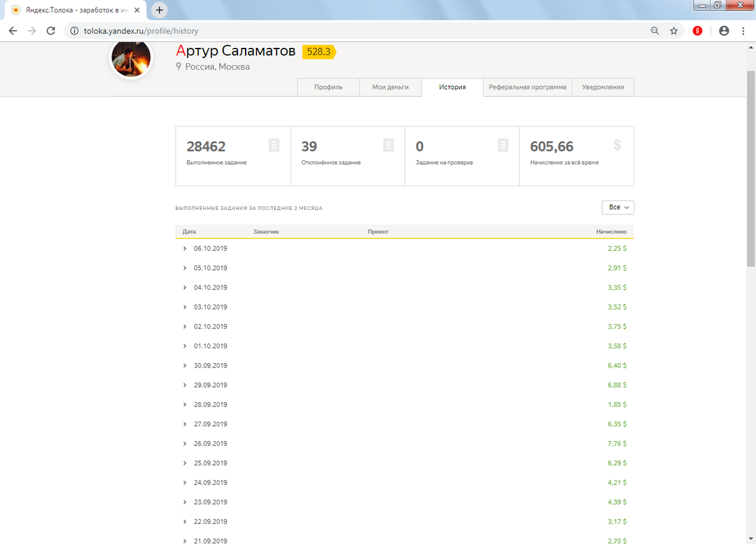Click the Начислено column header

[612, 232]
